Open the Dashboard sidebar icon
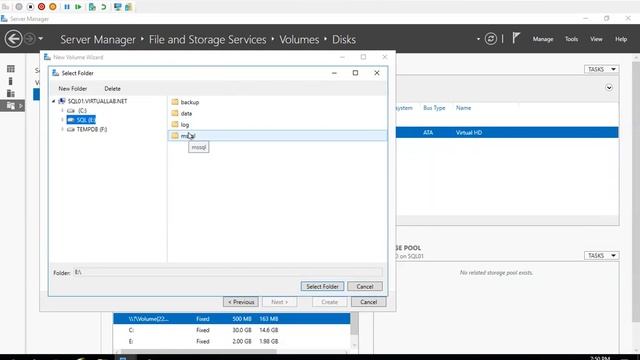Image resolution: width=640 pixels, height=360 pixels. coord(11,69)
